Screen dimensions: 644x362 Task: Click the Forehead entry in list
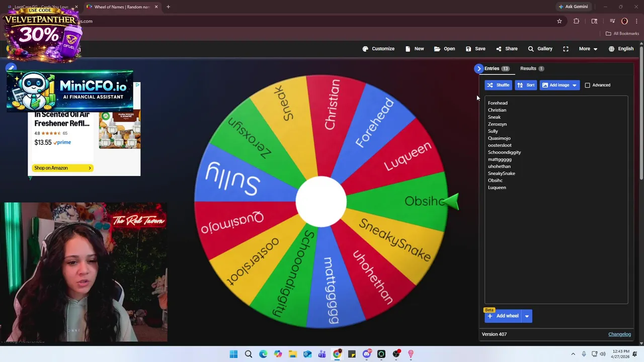click(498, 103)
